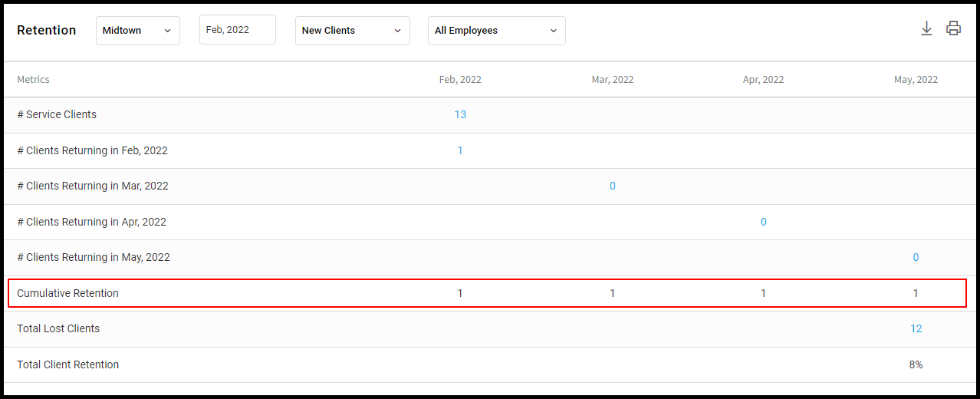Screen dimensions: 980x399
Task: Click 0 clients returning in May, 2022
Action: [916, 257]
